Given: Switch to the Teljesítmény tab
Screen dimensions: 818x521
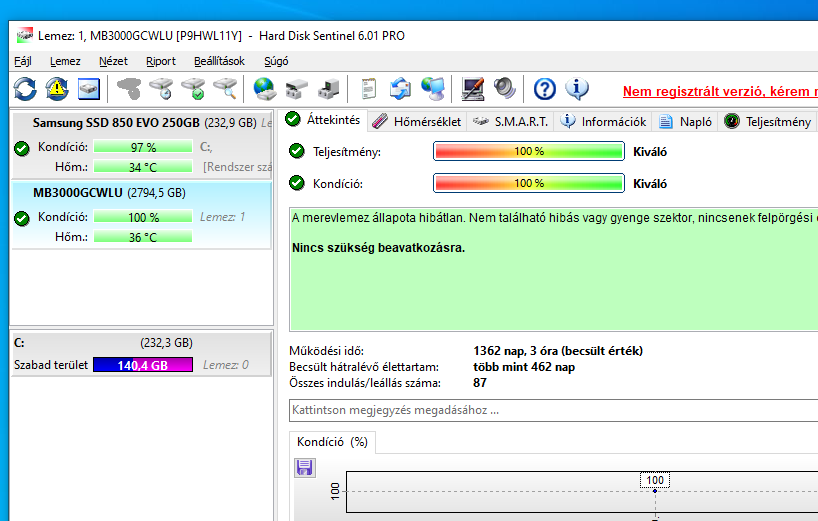Looking at the screenshot, I should tap(768, 122).
